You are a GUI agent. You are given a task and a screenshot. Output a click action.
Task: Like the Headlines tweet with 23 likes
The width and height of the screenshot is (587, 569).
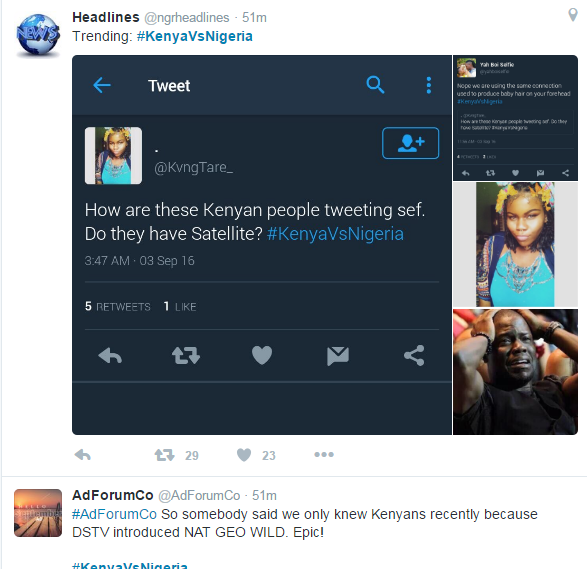click(244, 455)
